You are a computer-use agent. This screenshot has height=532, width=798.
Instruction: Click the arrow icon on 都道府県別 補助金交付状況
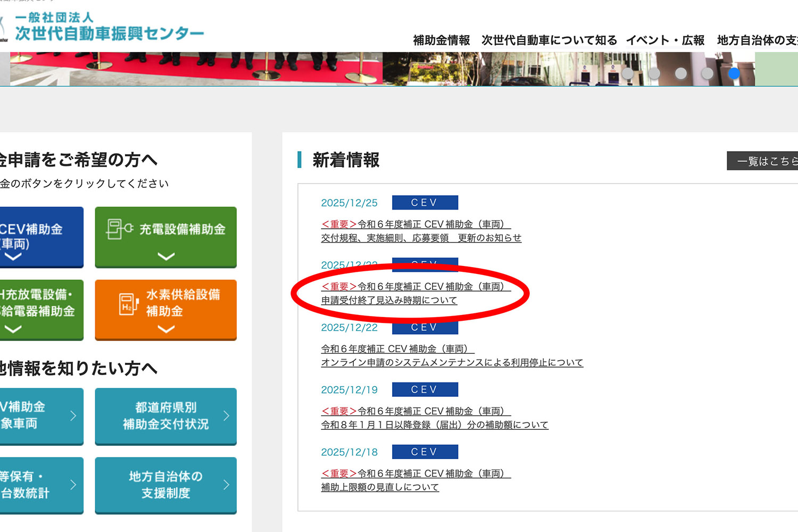click(226, 416)
